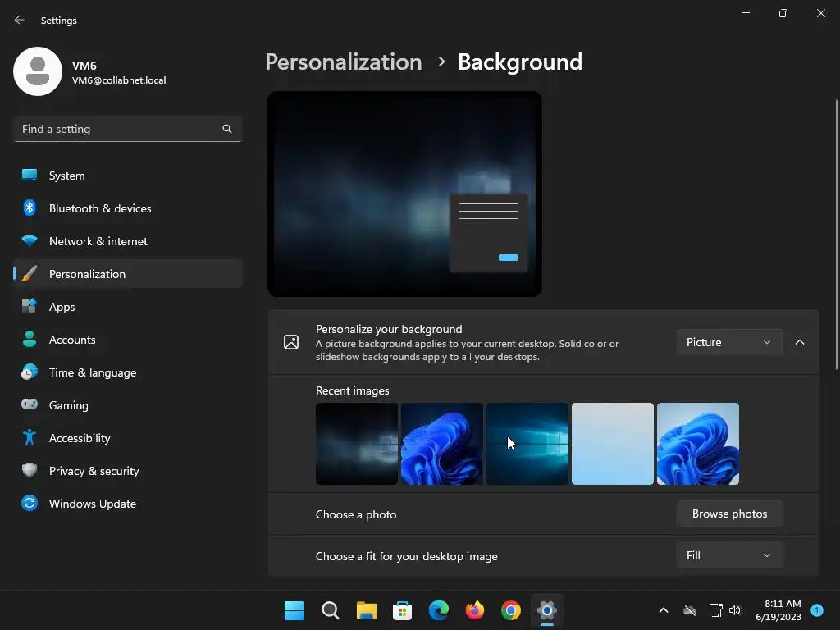Select the dark blurred Windows recent image
The height and width of the screenshot is (630, 840).
point(357,444)
